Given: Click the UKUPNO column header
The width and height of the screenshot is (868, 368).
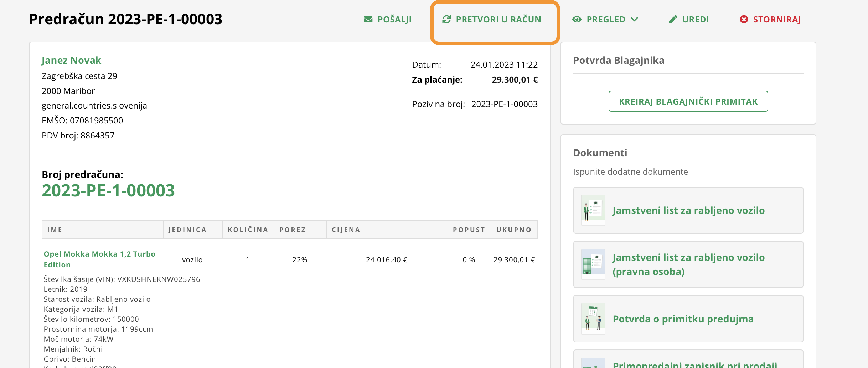Looking at the screenshot, I should pos(514,230).
